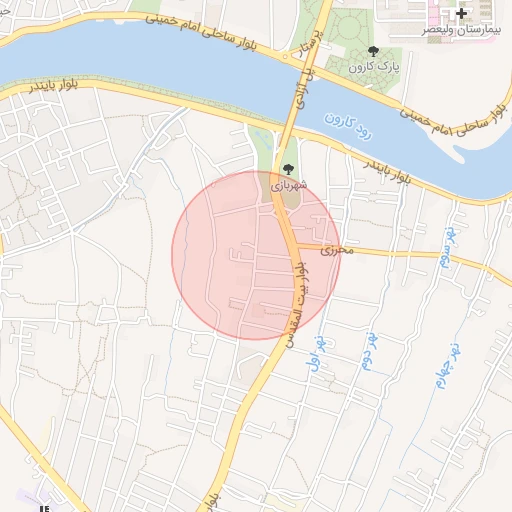
Task: Click the شهربازی amusement park label
Action: pyautogui.click(x=289, y=186)
